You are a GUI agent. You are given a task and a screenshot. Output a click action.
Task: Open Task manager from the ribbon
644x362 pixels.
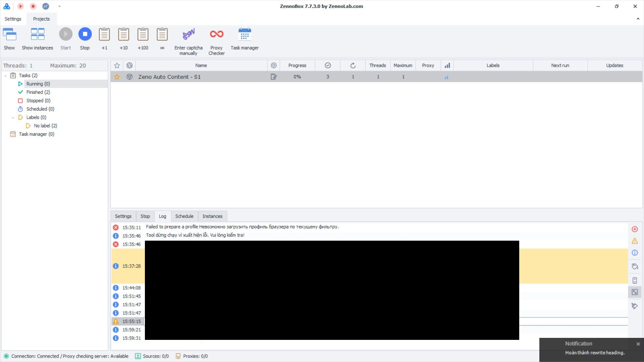pos(245,39)
